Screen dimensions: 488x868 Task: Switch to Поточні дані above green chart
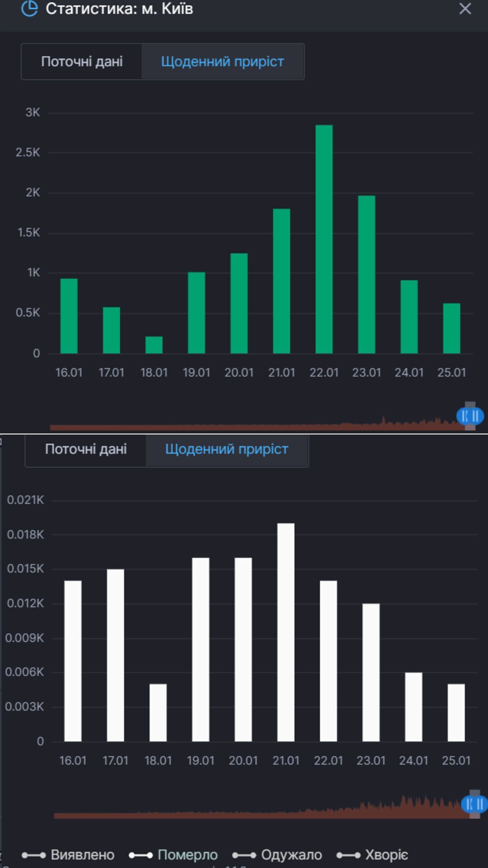82,61
